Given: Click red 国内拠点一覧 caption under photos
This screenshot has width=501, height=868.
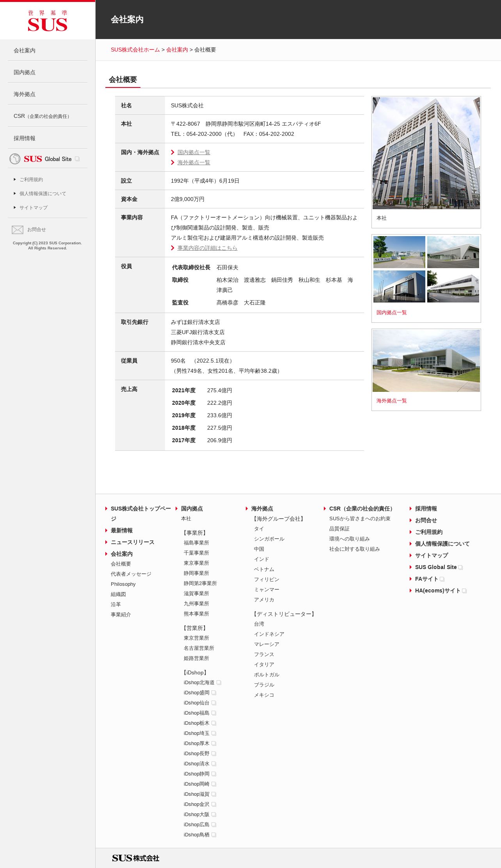Looking at the screenshot, I should click(x=392, y=313).
